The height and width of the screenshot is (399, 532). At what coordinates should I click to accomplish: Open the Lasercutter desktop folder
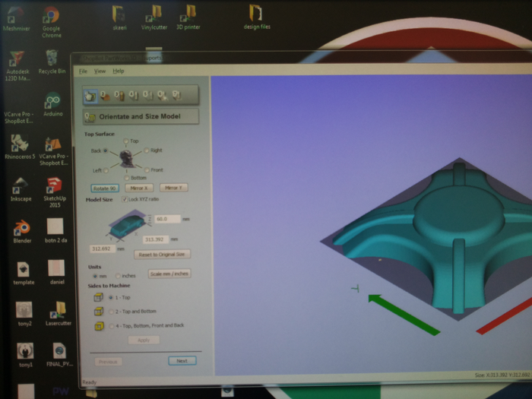59,313
